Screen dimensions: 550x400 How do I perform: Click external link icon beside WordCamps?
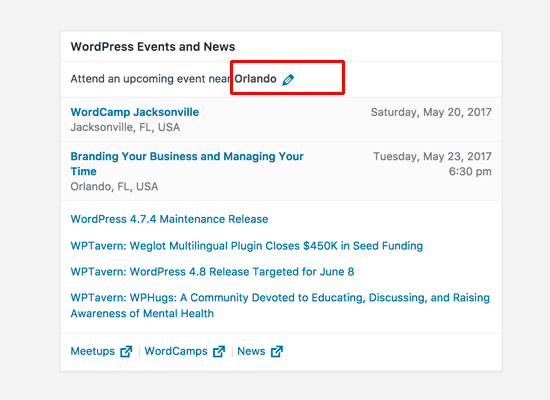pos(219,351)
